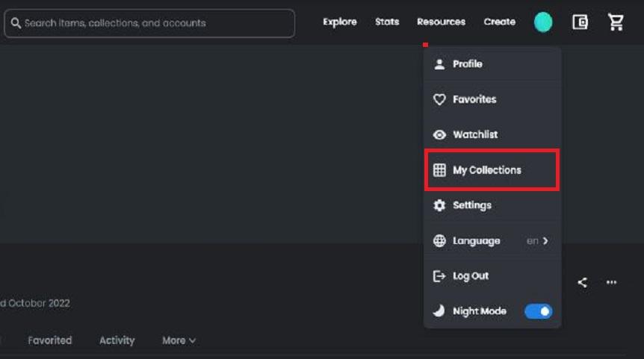Screen dimensions: 644x359
Task: Open the Create page
Action: coord(499,22)
